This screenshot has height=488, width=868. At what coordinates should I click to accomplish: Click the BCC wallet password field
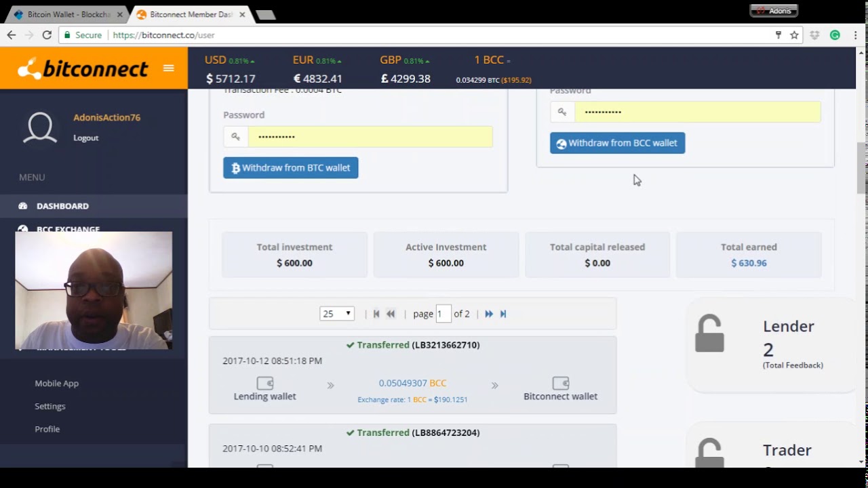coord(698,112)
